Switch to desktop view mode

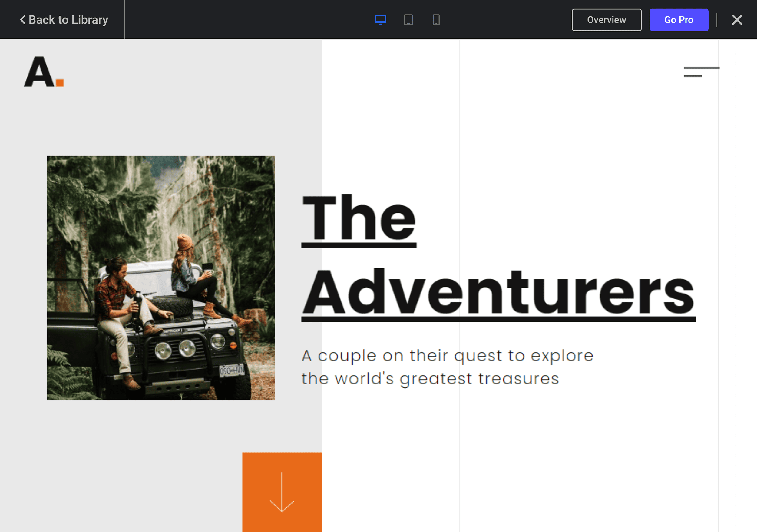[380, 20]
